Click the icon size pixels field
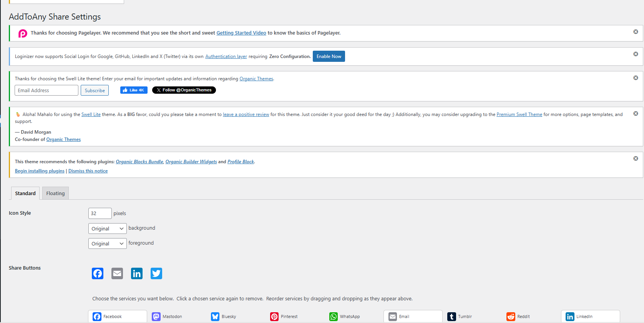Viewport: 644px width, 323px height. pos(100,213)
